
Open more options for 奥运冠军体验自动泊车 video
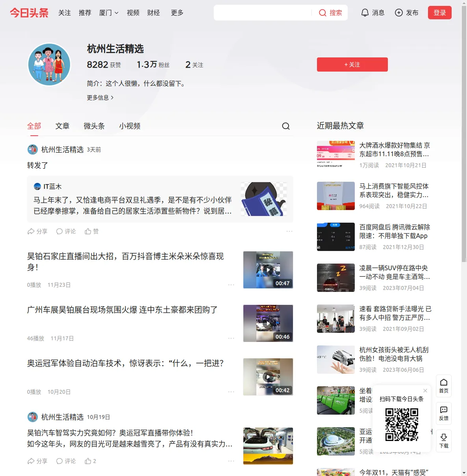click(231, 392)
